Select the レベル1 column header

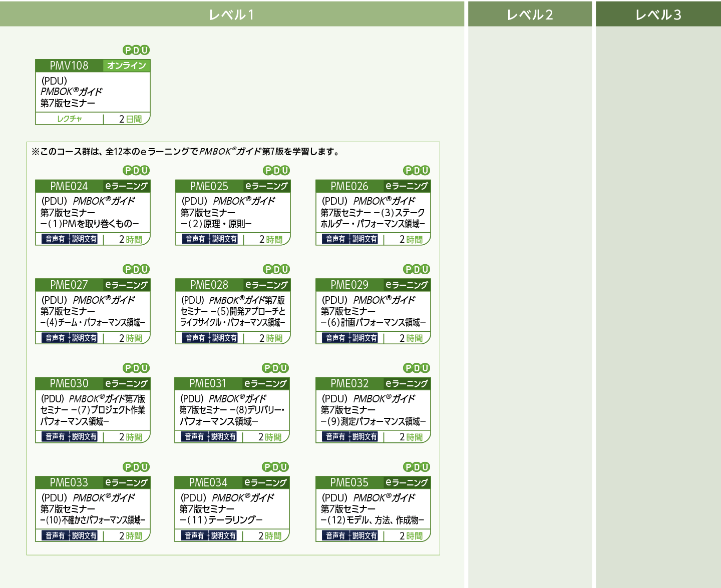[x=232, y=14]
